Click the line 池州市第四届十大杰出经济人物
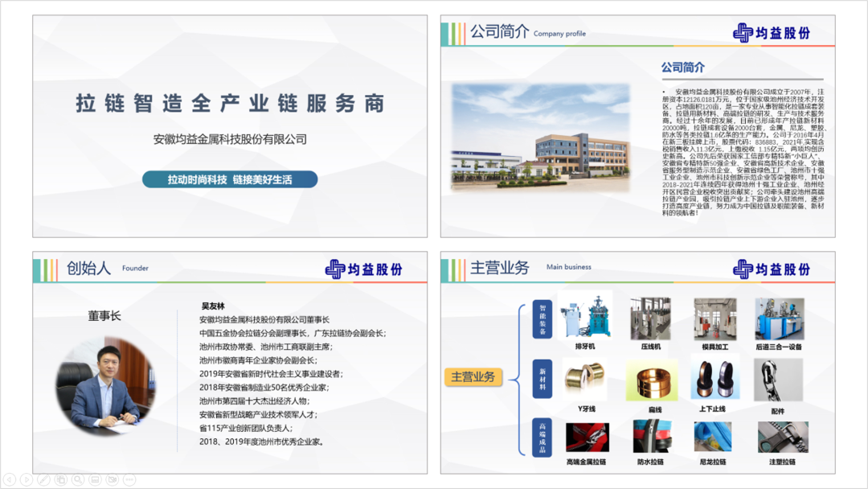The image size is (868, 489). coord(255,401)
